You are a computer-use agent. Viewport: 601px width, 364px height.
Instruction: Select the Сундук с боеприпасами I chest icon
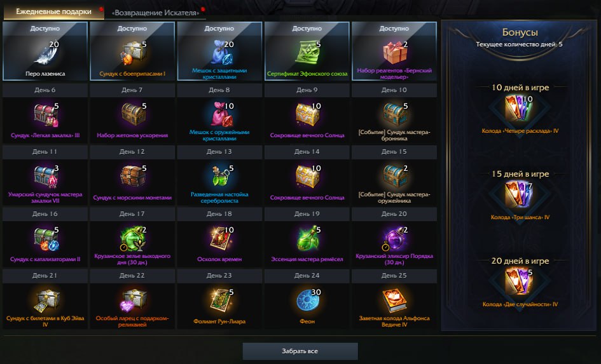click(x=133, y=53)
